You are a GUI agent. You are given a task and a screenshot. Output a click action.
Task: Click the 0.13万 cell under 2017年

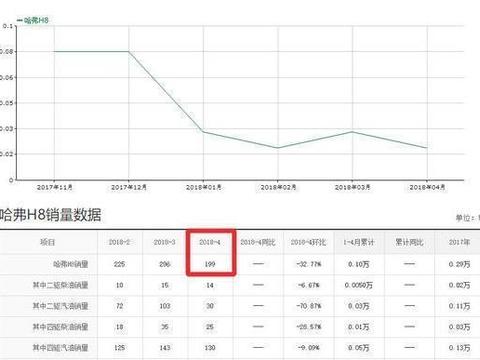459,348
